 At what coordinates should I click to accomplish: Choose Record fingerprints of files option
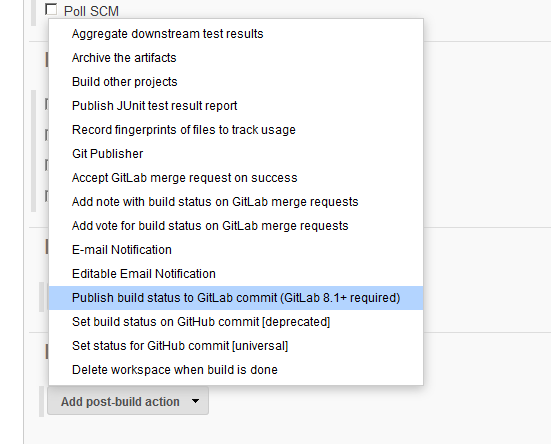(x=236, y=130)
